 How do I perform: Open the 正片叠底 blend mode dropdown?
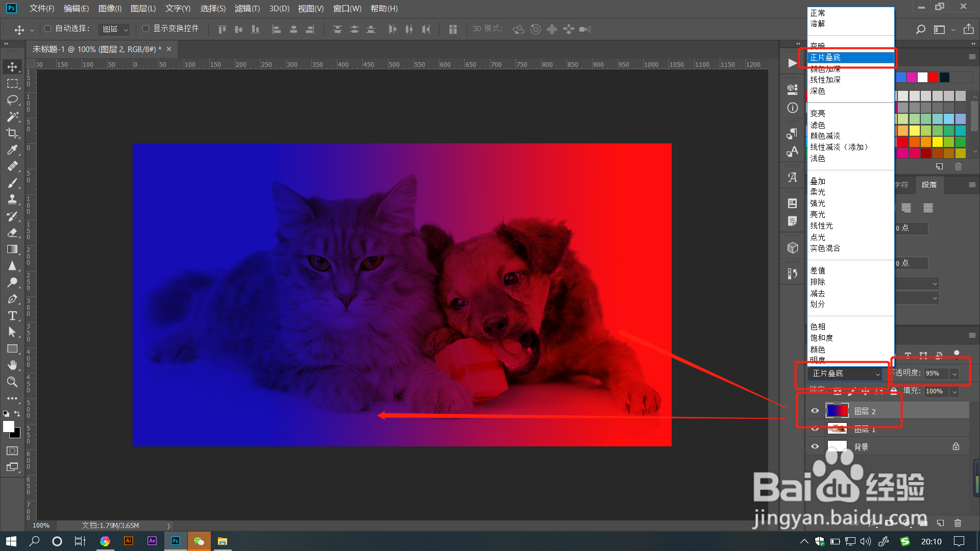(845, 373)
